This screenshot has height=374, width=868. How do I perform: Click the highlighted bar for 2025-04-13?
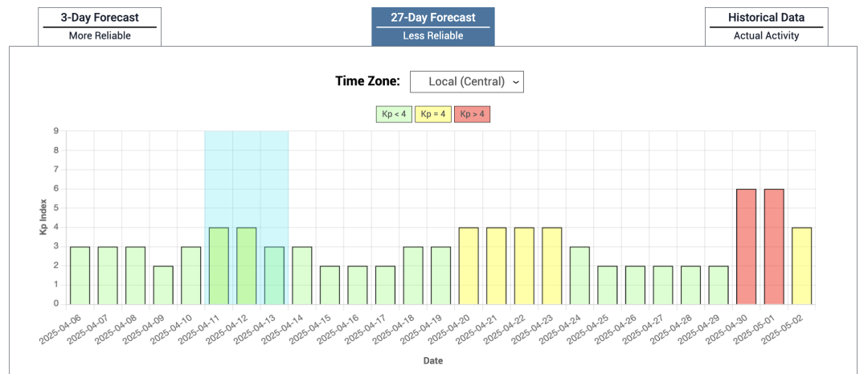(274, 275)
